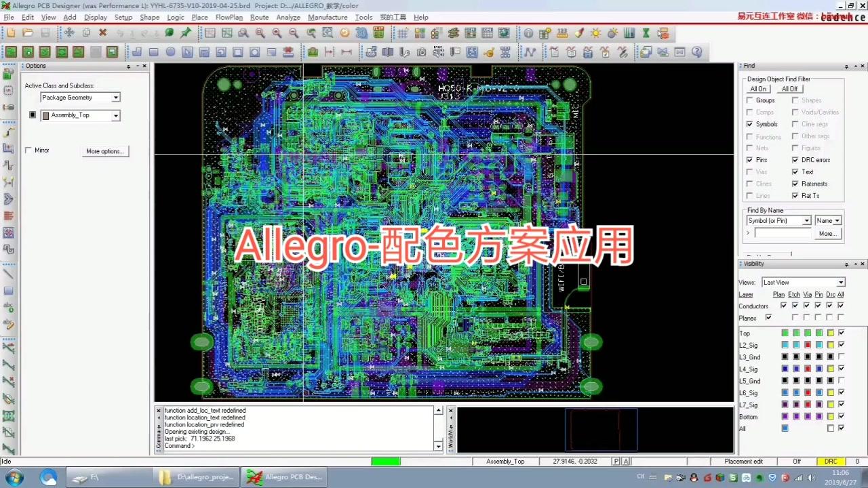This screenshot has width=868, height=488.
Task: Open the Manufacture menu
Action: tap(328, 17)
